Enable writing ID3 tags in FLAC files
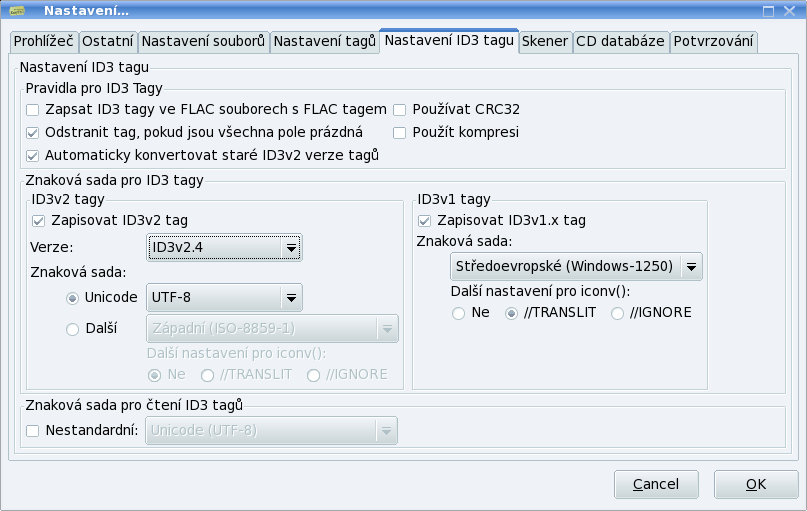The width and height of the screenshot is (807, 511). tap(34, 109)
